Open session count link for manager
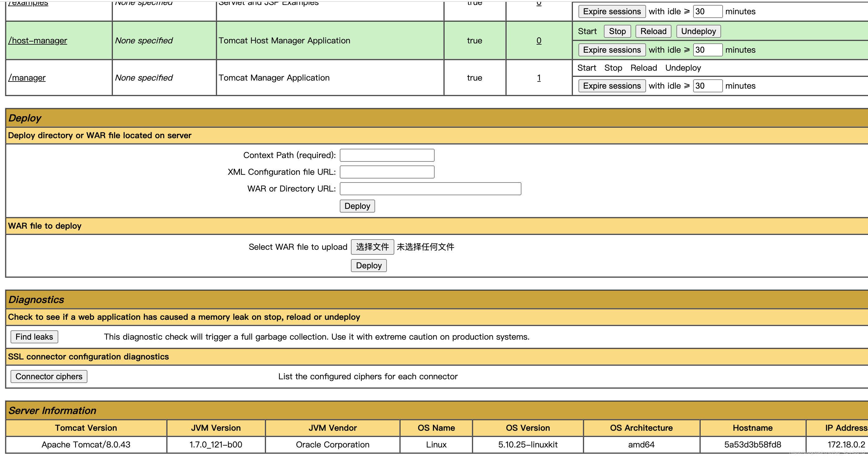Image resolution: width=868 pixels, height=458 pixels. 538,78
